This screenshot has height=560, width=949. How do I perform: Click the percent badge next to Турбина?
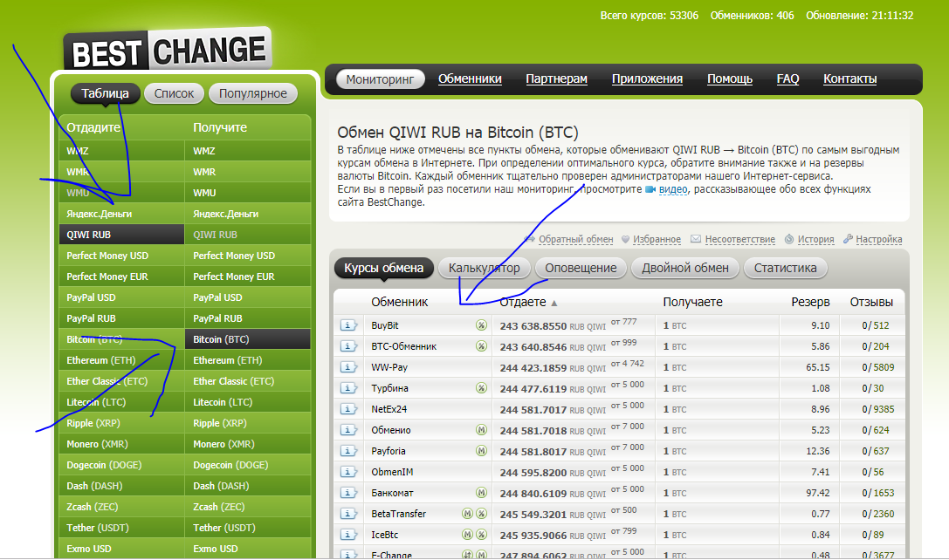tap(481, 388)
